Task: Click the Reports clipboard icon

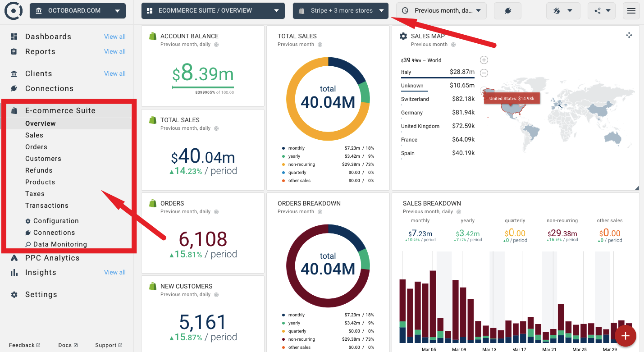Action: pos(14,51)
